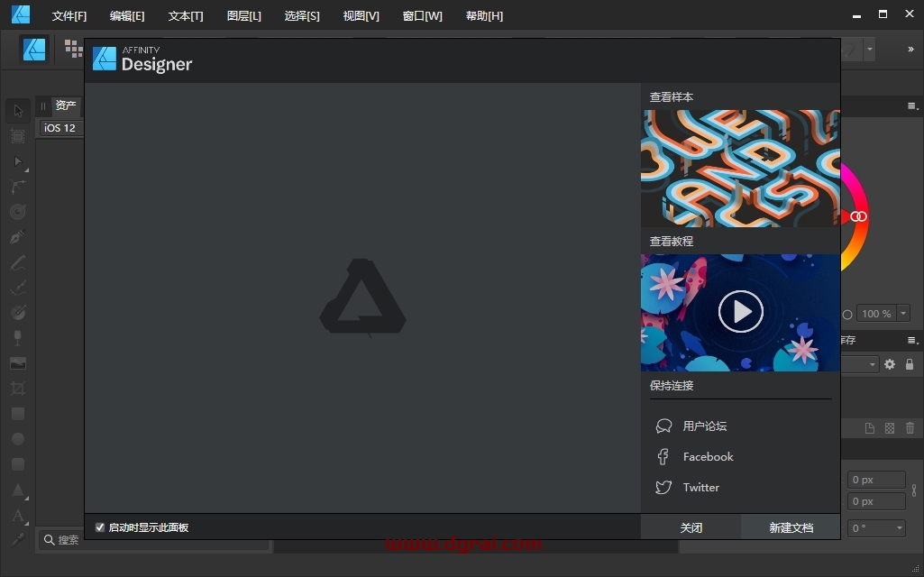Select the Artistic Text tool
The image size is (924, 577).
point(18,516)
